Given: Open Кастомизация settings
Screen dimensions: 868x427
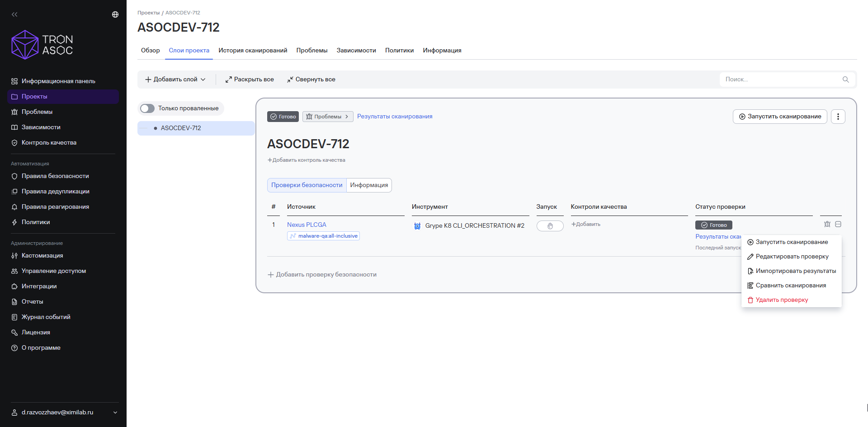Looking at the screenshot, I should (x=63, y=255).
